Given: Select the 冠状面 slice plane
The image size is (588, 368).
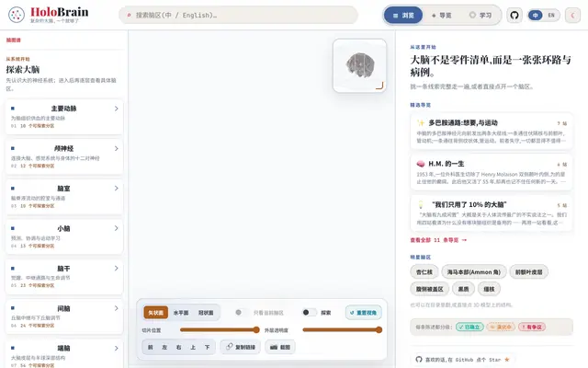Looking at the screenshot, I should click(x=206, y=313).
